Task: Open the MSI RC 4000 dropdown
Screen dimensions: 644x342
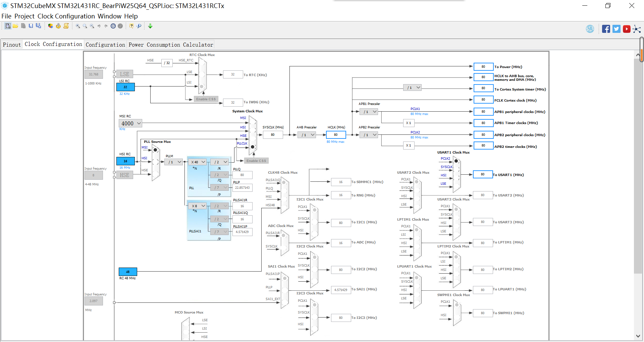Action: tap(130, 123)
